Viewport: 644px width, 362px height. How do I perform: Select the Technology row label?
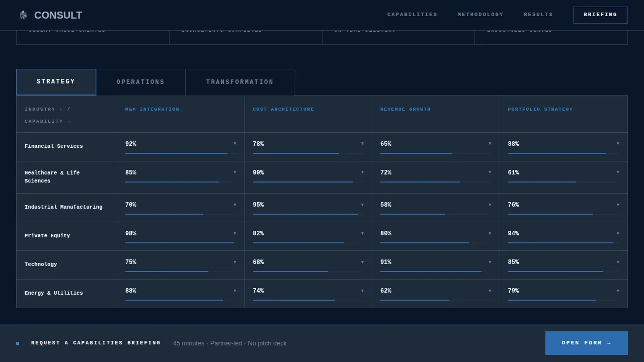pyautogui.click(x=41, y=264)
